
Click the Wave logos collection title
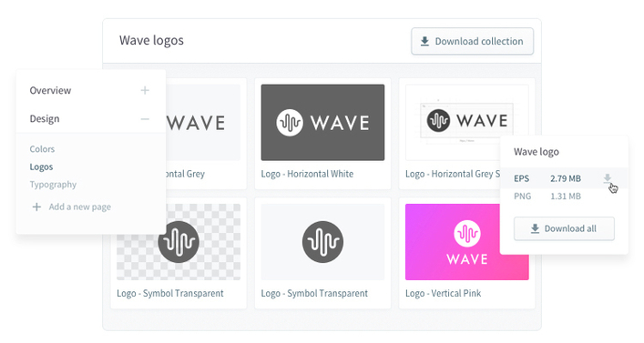pyautogui.click(x=151, y=40)
